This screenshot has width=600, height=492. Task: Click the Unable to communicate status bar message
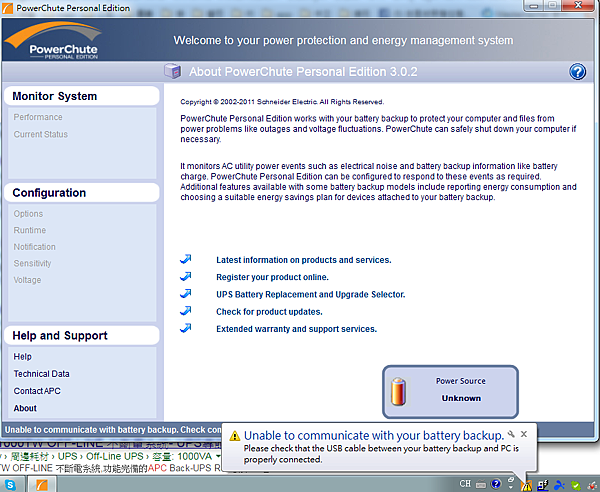pos(113,430)
